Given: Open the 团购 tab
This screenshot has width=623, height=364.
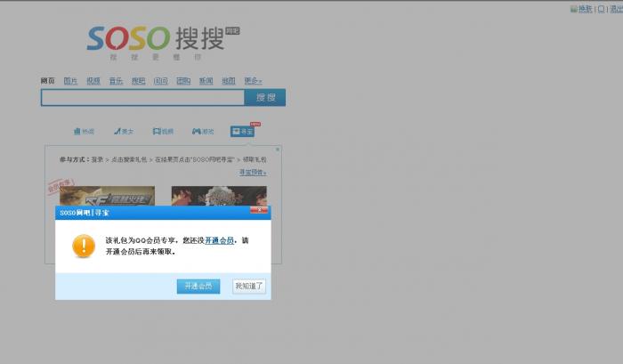Looking at the screenshot, I should [x=183, y=81].
